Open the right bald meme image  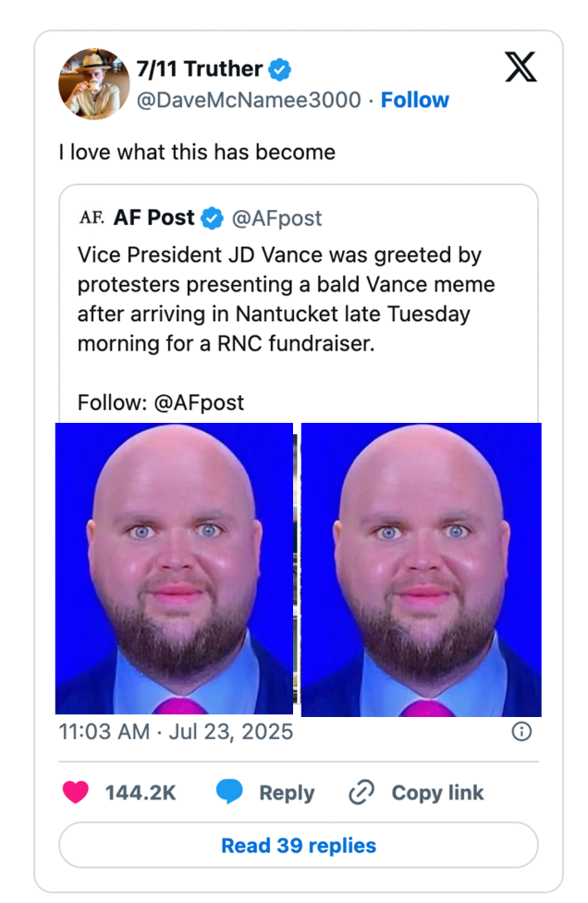click(x=422, y=569)
